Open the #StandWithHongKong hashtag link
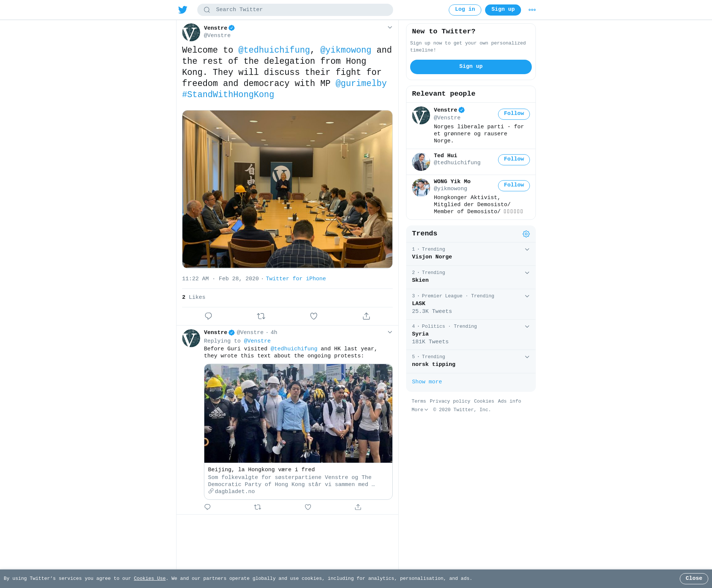712x588 pixels. click(228, 95)
